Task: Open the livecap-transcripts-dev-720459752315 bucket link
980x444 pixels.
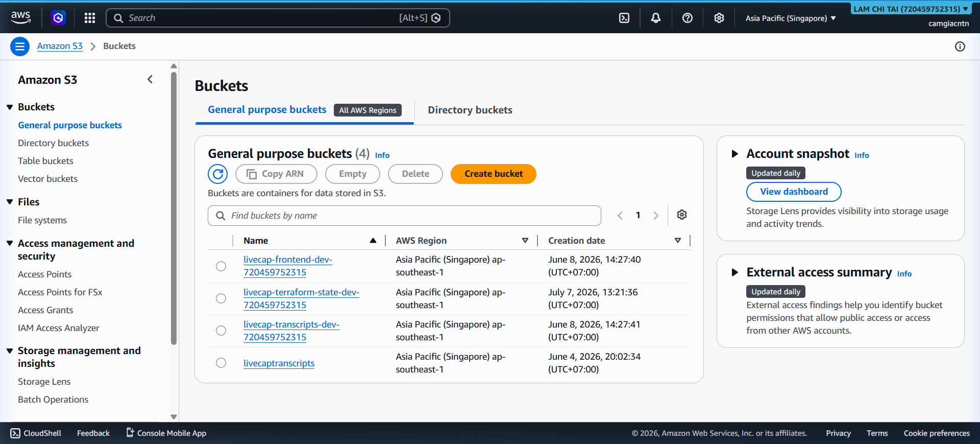Action: pos(291,331)
